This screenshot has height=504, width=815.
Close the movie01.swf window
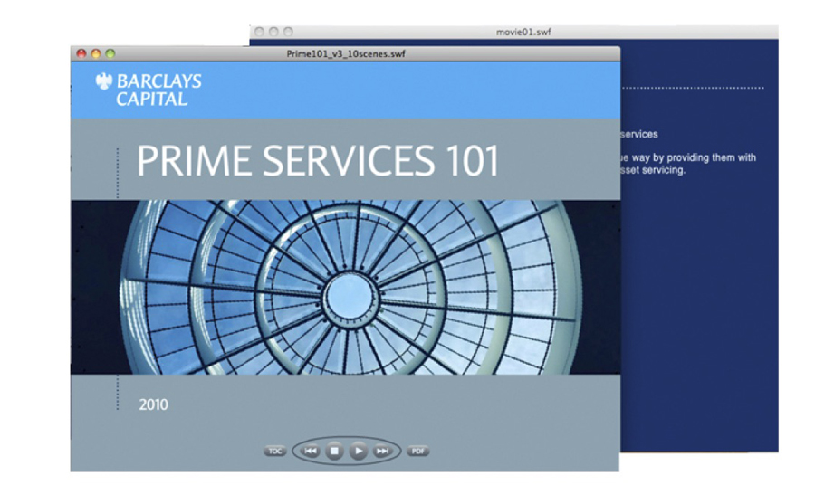click(x=260, y=32)
